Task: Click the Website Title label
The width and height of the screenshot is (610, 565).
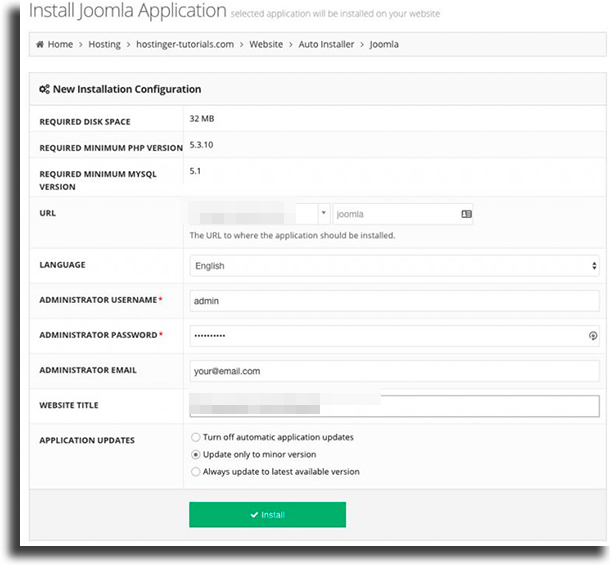Action: (x=68, y=405)
